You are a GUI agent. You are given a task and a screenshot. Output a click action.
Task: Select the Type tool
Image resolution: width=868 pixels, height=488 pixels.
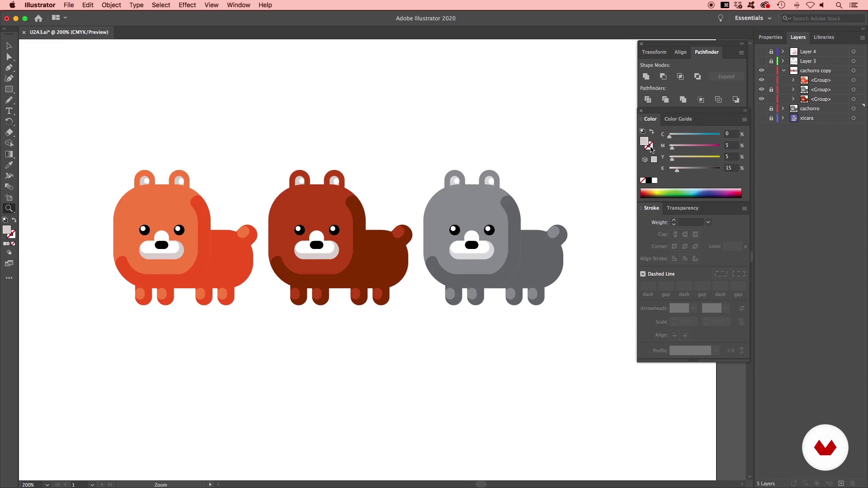9,111
